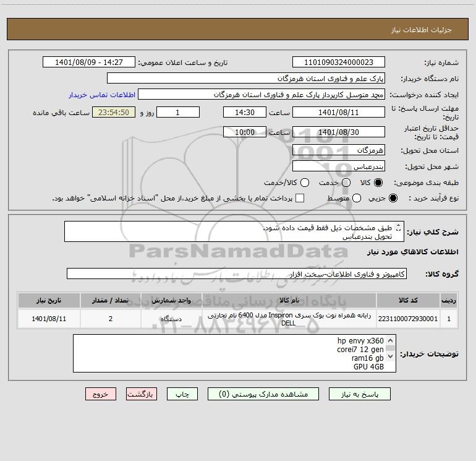Click the corei7 12 gen note line
Image resolution: width=476 pixels, height=461 pixels.
click(x=360, y=350)
